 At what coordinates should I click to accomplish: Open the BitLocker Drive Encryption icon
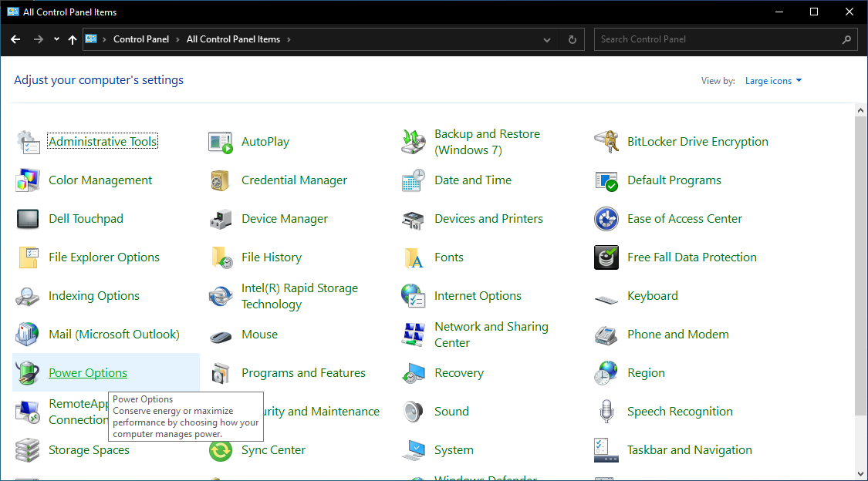coord(606,142)
